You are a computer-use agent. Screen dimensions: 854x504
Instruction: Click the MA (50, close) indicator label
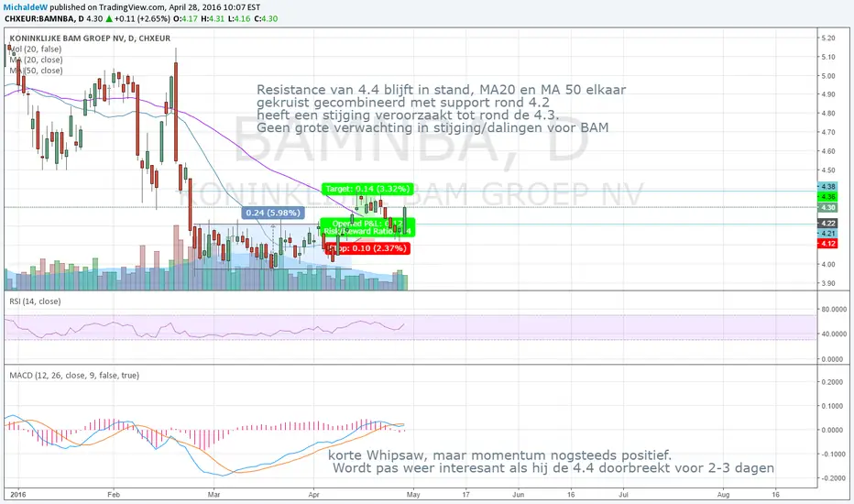coord(36,71)
